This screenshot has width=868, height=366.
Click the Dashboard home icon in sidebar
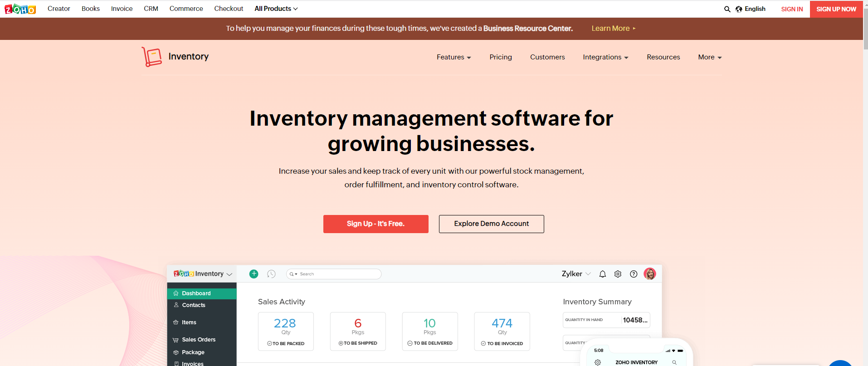point(176,293)
